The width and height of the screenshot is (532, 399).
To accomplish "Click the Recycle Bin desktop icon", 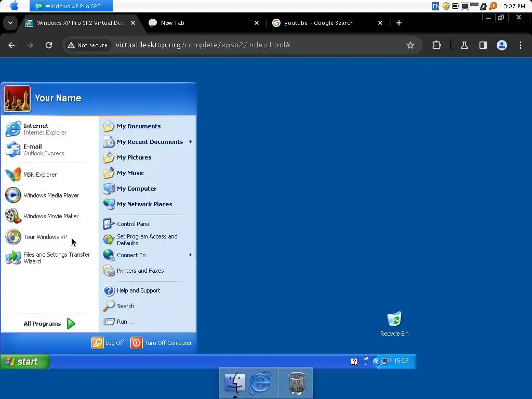I will click(x=394, y=324).
